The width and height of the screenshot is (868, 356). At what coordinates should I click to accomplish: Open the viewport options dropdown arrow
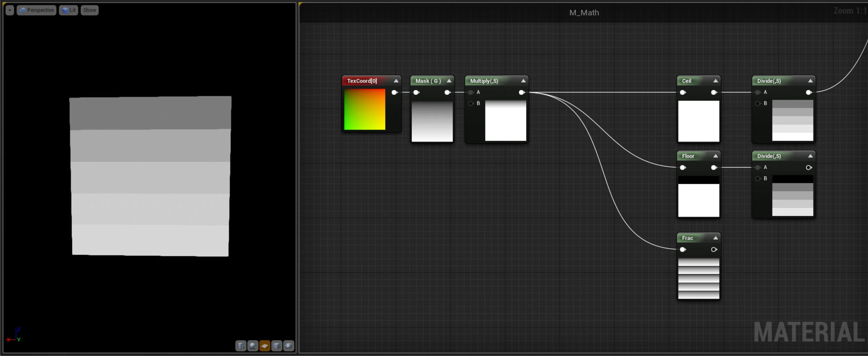tap(10, 10)
